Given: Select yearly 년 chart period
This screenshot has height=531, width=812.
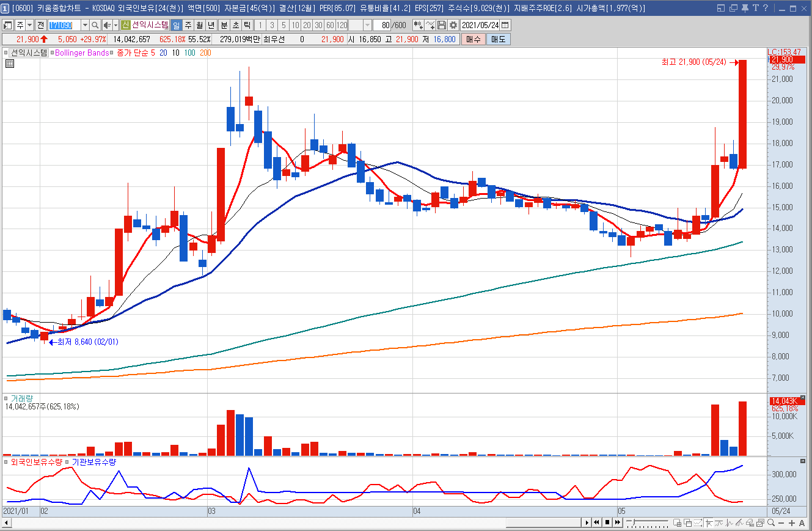Looking at the screenshot, I should point(210,25).
